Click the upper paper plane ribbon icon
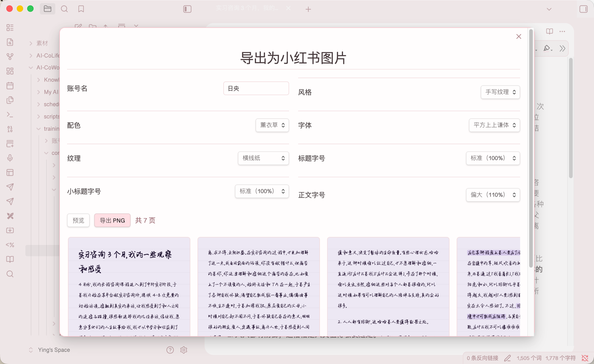 click(x=10, y=187)
